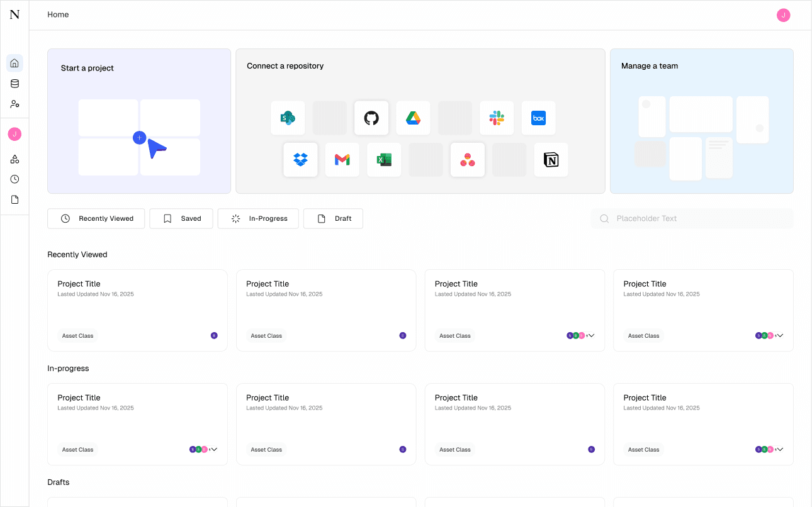Screen dimensions: 812x507
Task: Select the GitHub repository icon
Action: coord(371,118)
